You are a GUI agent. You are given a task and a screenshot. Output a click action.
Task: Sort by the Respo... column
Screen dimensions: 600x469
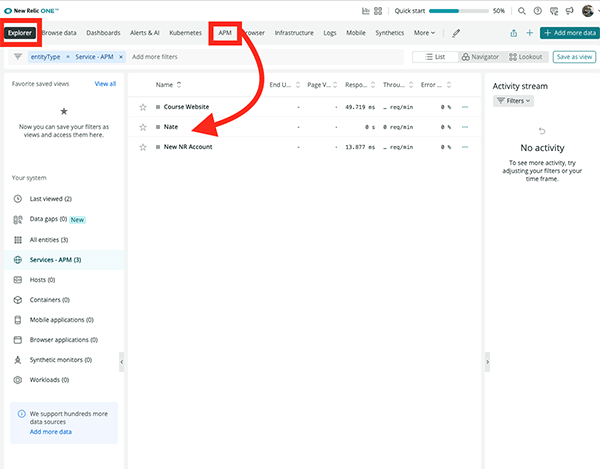click(360, 85)
